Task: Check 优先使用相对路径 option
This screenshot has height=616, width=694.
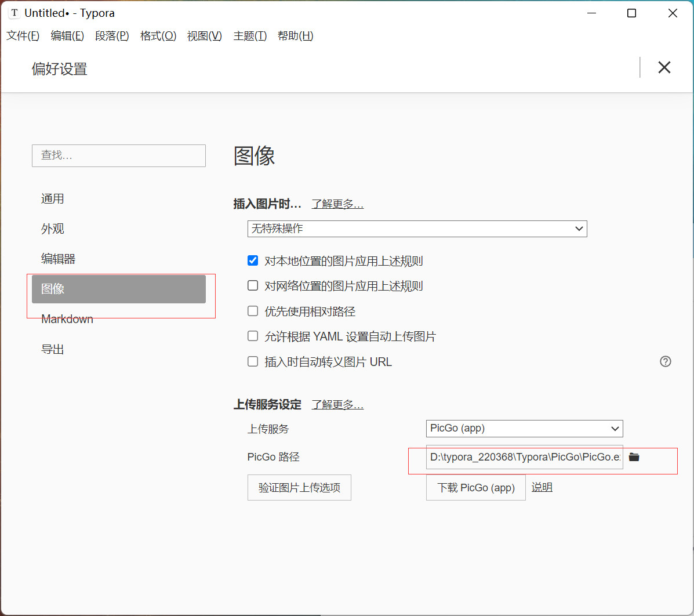Action: tap(253, 311)
